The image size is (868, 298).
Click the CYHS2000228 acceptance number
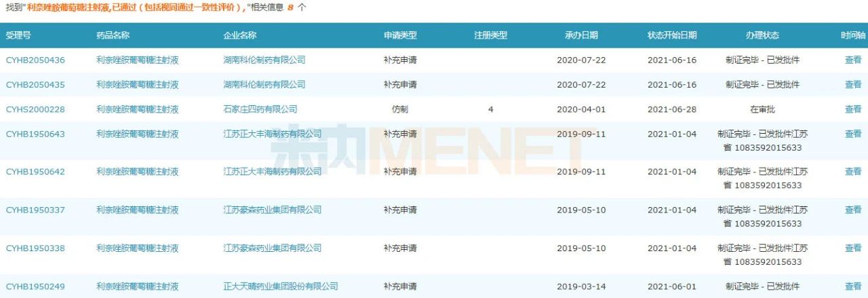pyautogui.click(x=35, y=109)
